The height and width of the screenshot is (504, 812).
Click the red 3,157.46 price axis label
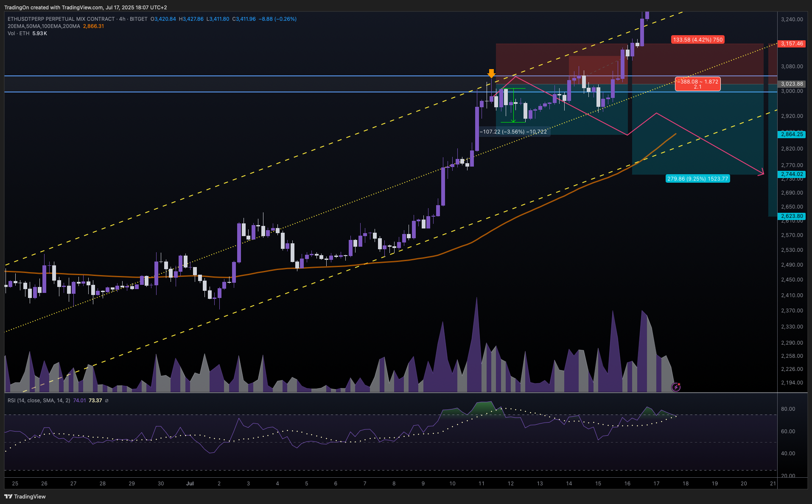[x=792, y=44]
